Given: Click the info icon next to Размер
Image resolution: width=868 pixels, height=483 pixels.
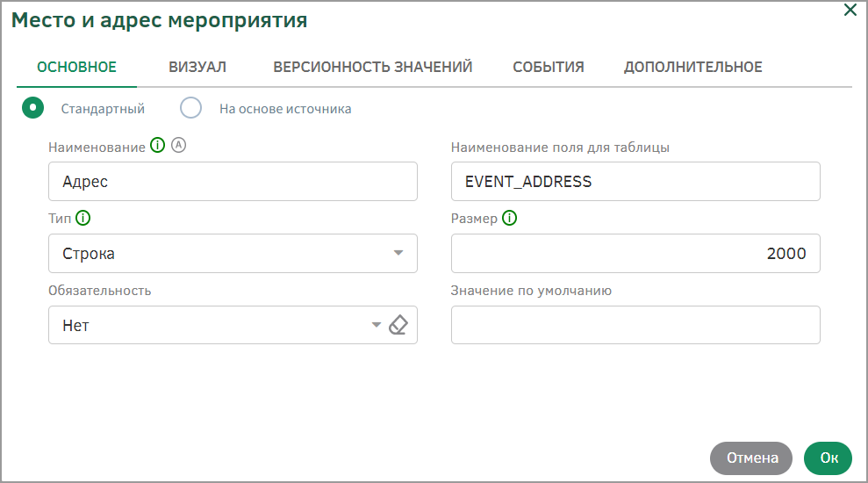Looking at the screenshot, I should coord(509,219).
